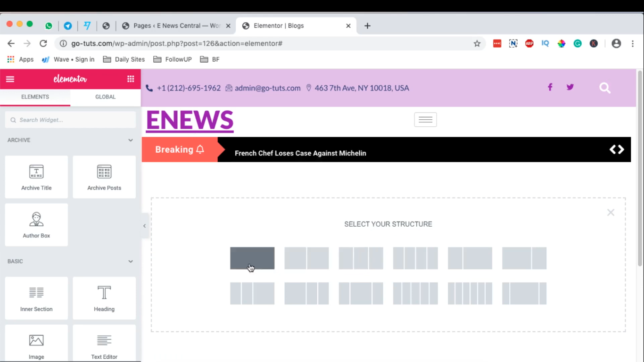Select the Image widget

tap(36, 344)
